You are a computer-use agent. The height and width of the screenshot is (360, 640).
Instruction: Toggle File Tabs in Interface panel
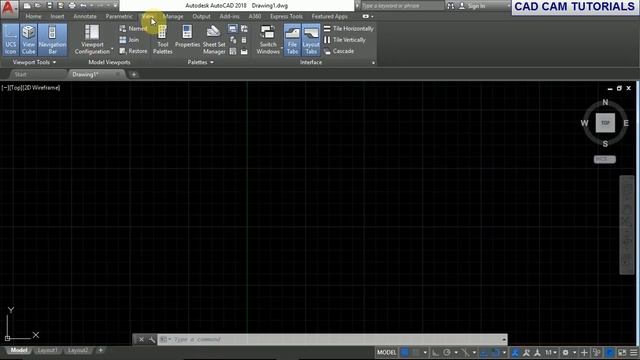pos(292,40)
